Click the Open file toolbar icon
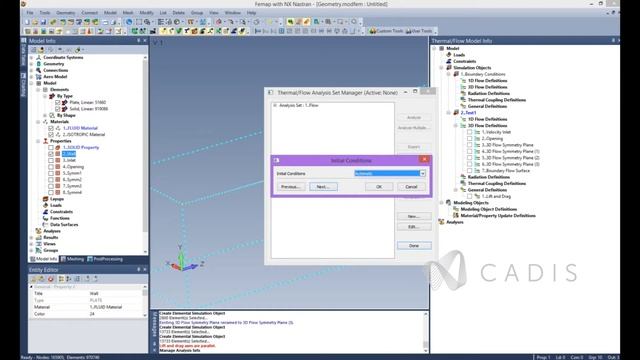 coord(35,22)
